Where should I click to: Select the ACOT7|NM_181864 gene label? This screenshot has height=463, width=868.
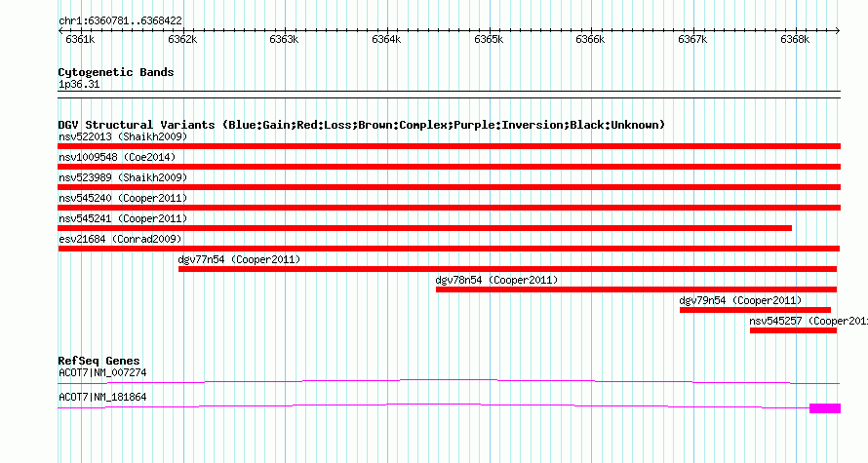click(x=102, y=397)
